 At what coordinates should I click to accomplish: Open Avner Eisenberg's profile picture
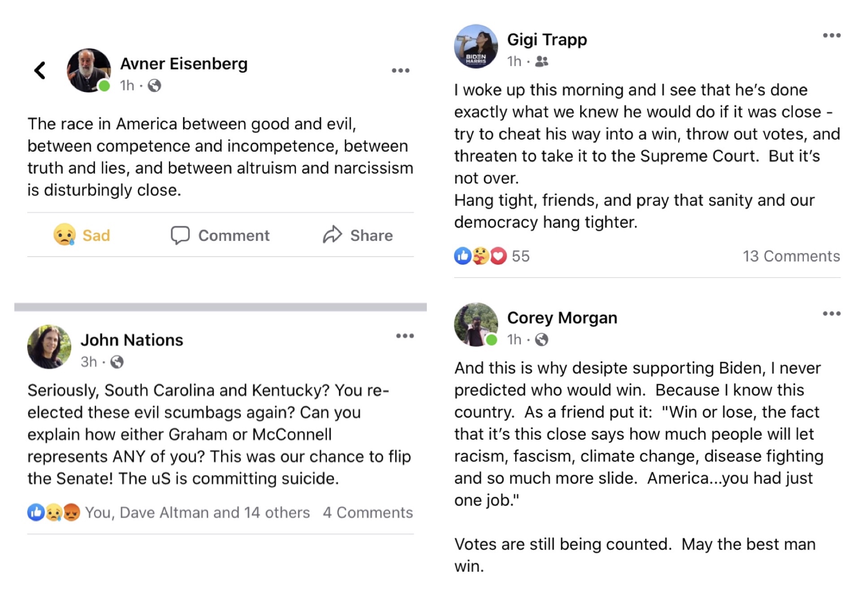point(89,70)
